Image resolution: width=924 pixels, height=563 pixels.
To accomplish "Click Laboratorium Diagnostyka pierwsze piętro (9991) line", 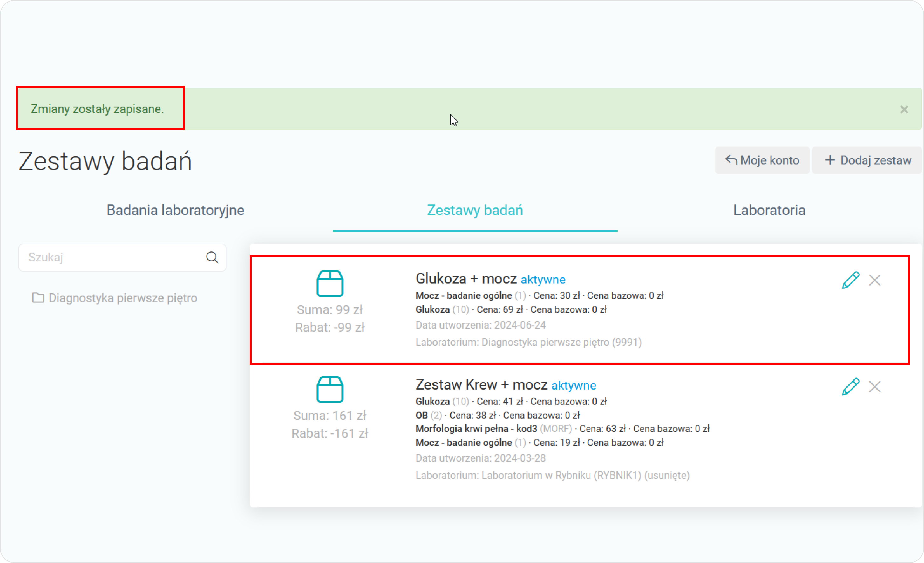I will point(528,342).
